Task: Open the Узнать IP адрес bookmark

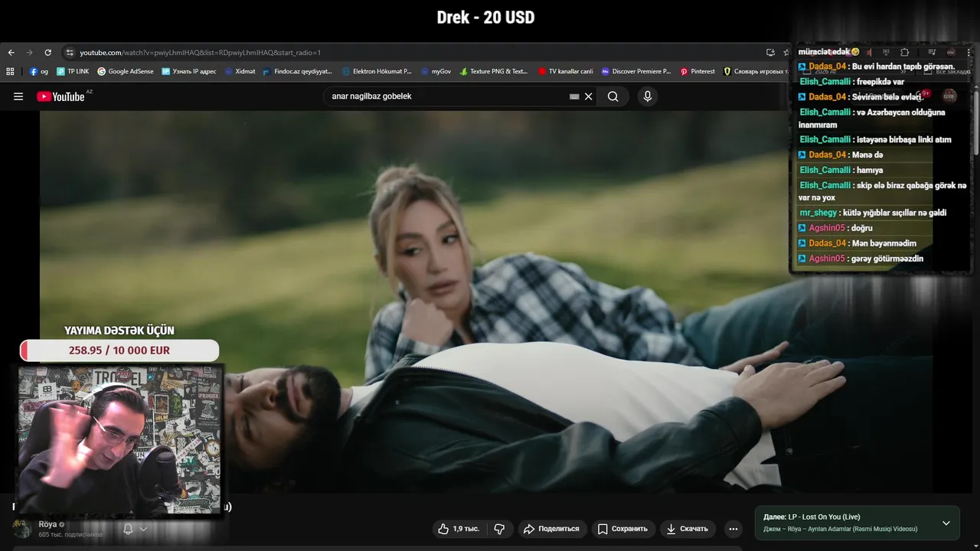Action: (x=189, y=71)
